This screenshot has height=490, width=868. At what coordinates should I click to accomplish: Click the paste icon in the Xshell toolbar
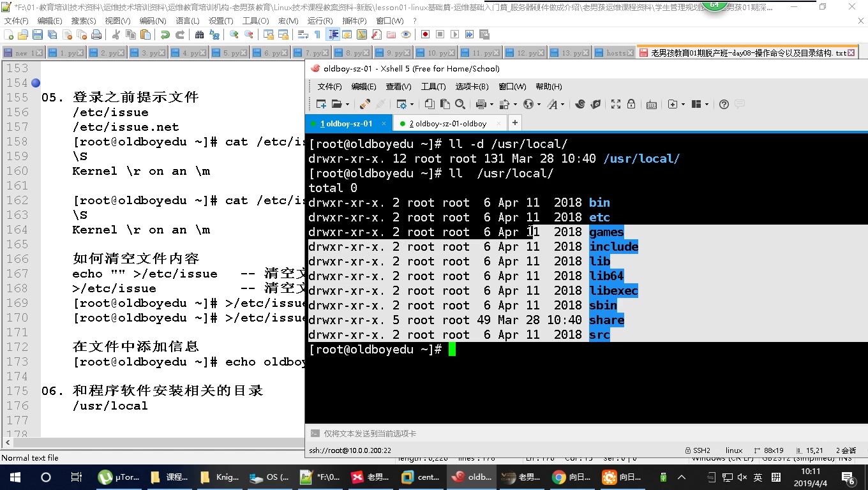(445, 104)
